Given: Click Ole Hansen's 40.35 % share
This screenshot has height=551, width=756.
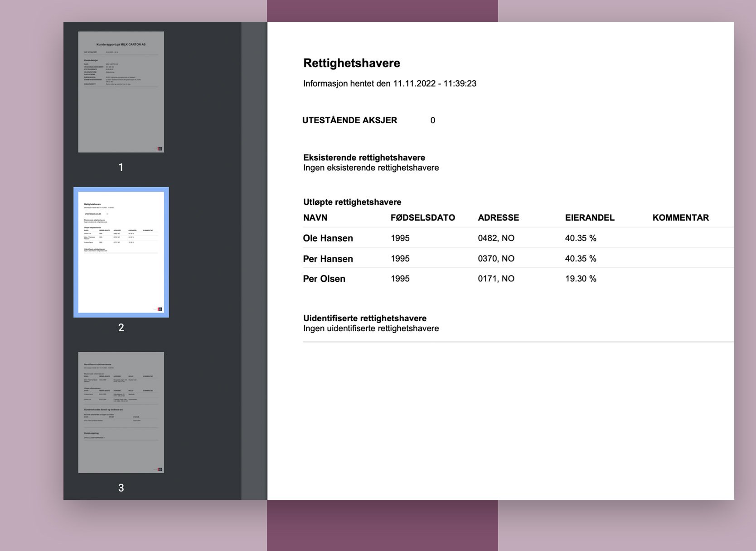Looking at the screenshot, I should tap(581, 238).
